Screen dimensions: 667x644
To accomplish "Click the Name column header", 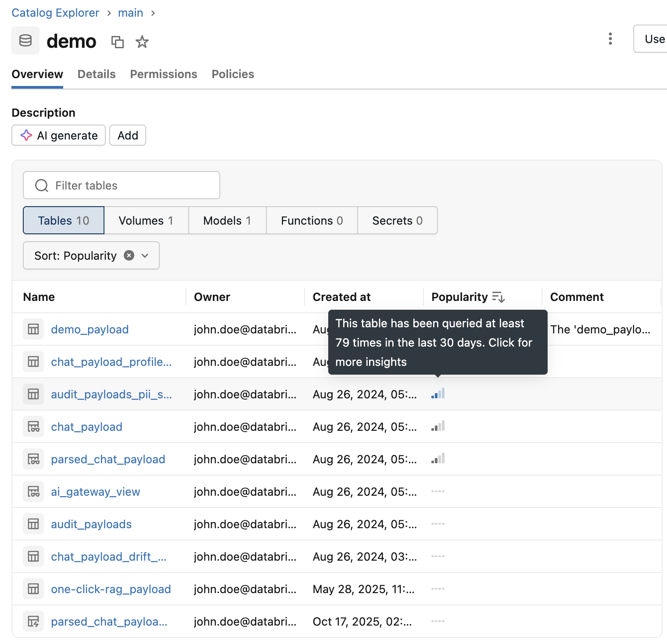I will tap(39, 297).
